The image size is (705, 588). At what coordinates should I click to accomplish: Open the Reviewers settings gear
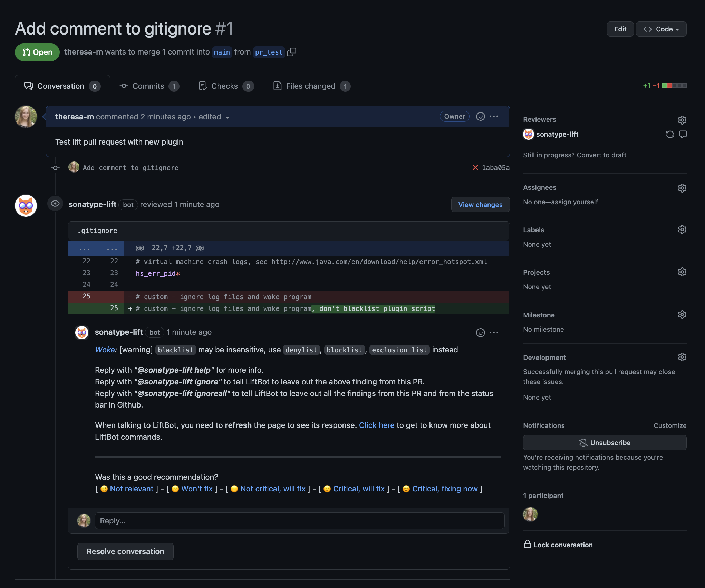682,120
